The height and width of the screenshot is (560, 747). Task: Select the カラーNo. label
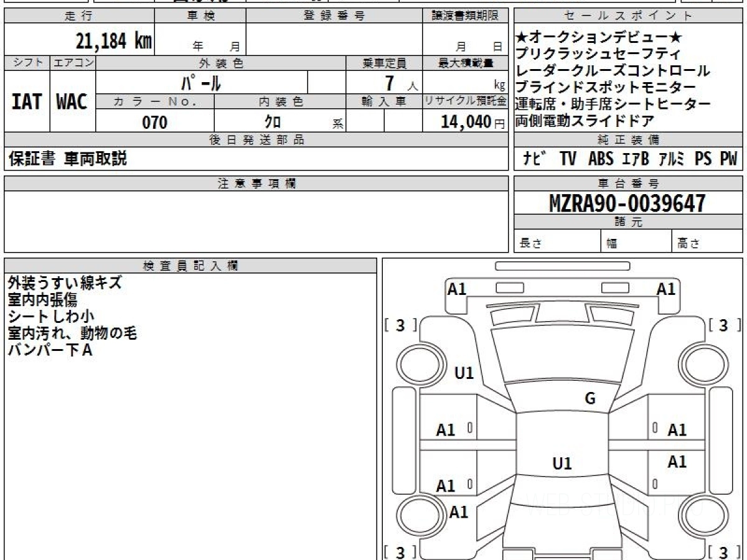(x=155, y=101)
